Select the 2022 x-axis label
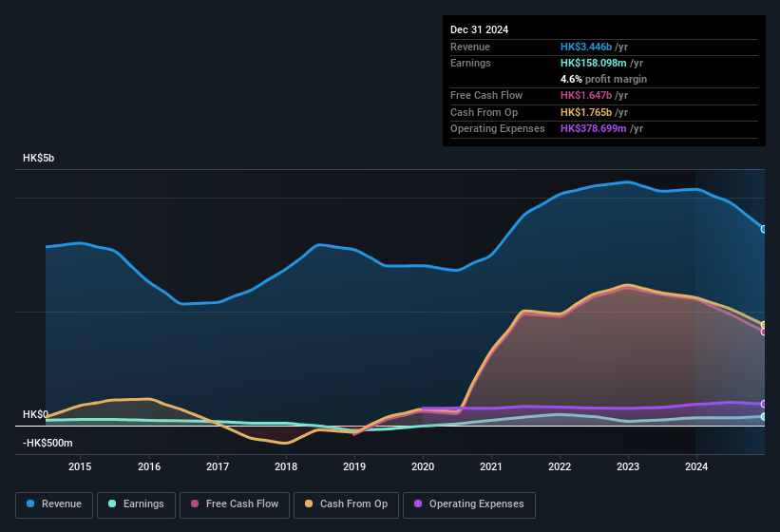Viewport: 780px width, 532px height. point(560,466)
